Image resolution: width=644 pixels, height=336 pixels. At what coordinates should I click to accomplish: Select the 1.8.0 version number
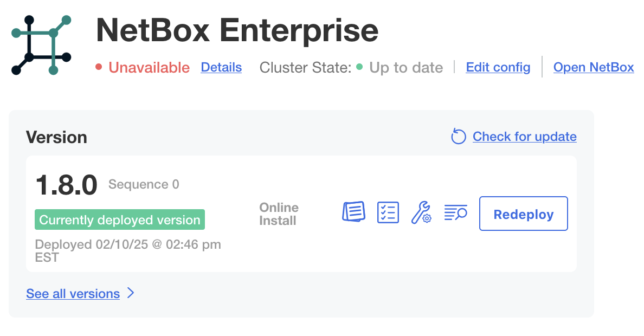point(66,185)
